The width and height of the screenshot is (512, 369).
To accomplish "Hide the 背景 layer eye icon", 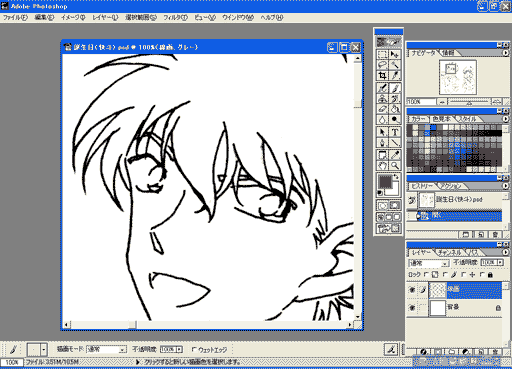I will pos(412,307).
